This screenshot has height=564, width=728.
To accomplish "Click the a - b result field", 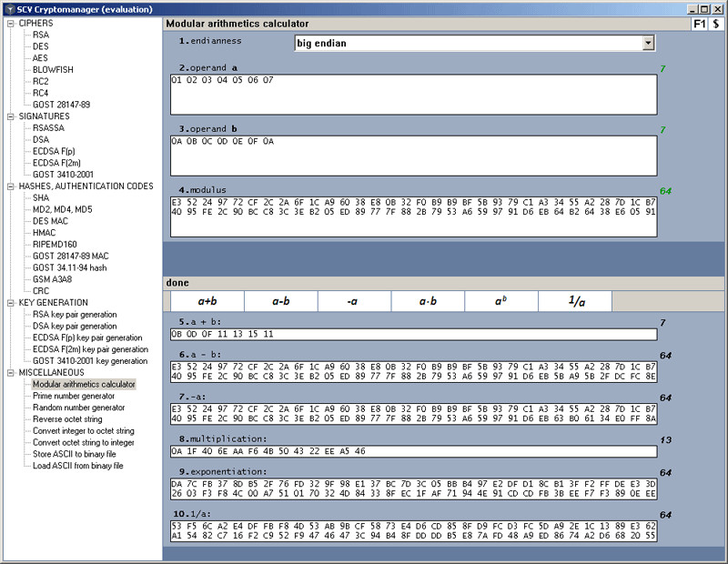I will pos(414,372).
